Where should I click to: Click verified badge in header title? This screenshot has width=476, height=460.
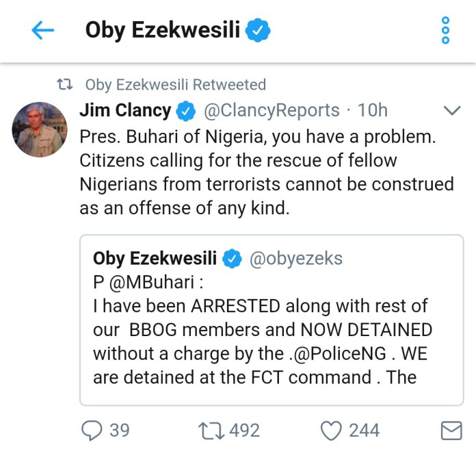tap(259, 31)
